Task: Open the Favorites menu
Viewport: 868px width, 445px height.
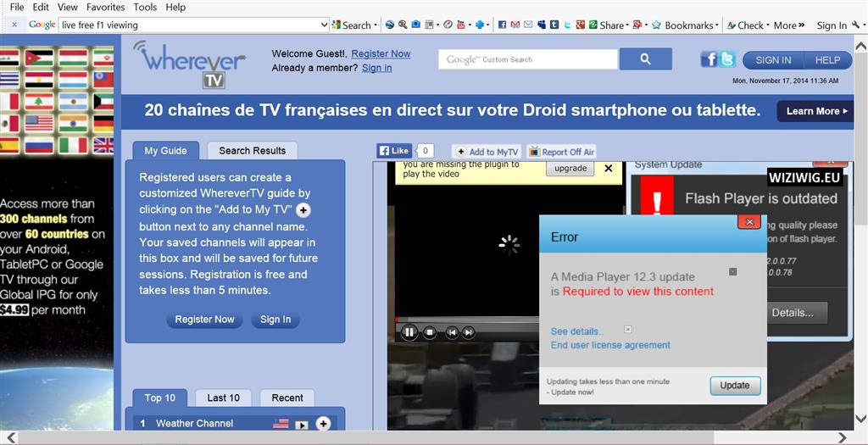Action: [x=105, y=7]
